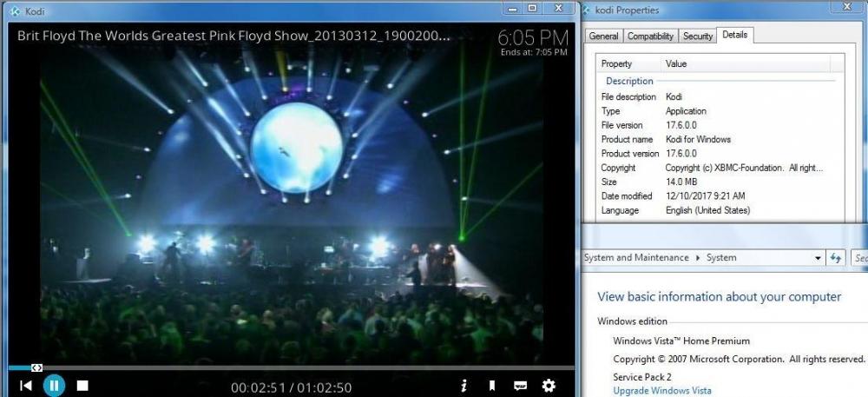Stop playback with the square stop button

point(82,385)
